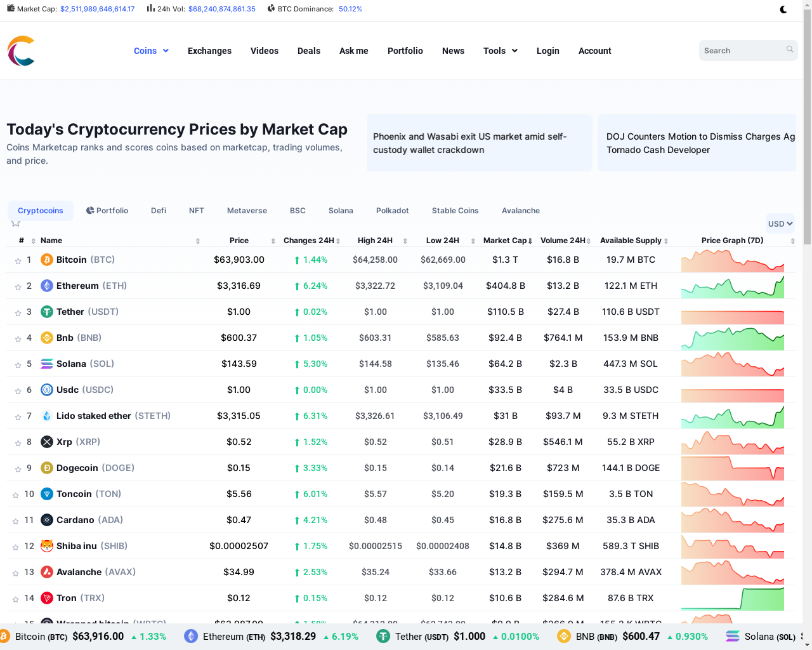Viewport: 812px width, 650px height.
Task: Expand the Coins navigation dropdown
Action: 151,51
